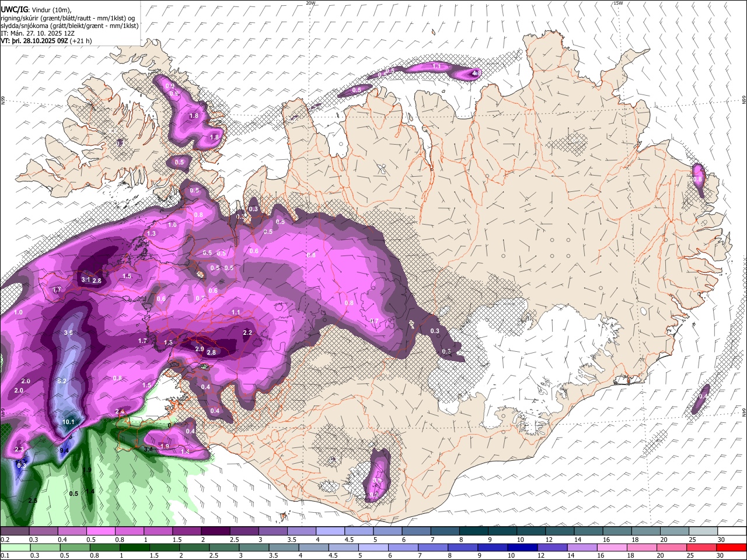Click the "0.1" label on the lower scale
Image resolution: width=747 pixels, height=560 pixels.
[5, 555]
